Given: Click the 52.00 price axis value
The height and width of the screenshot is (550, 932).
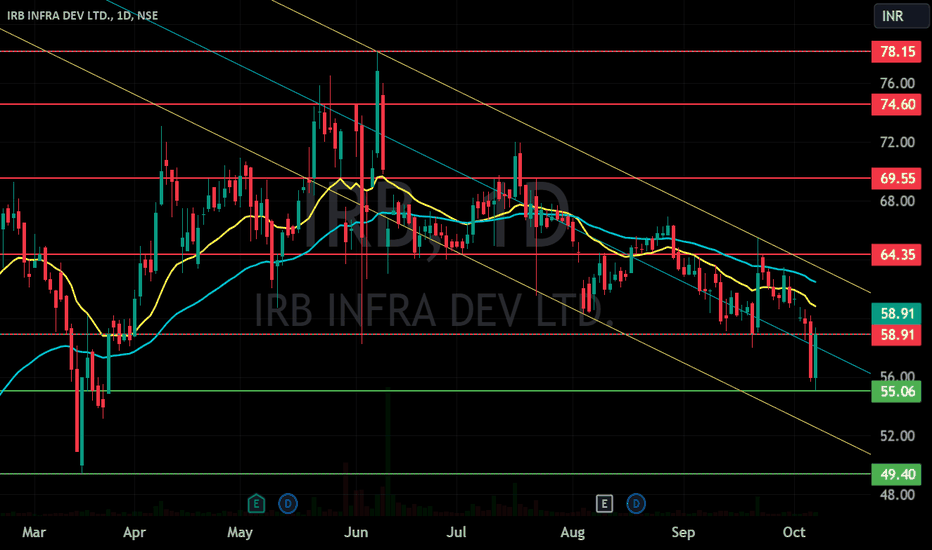Looking at the screenshot, I should [897, 436].
